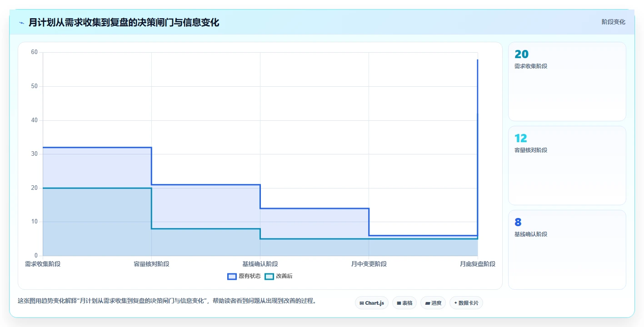Click the description text below the chart
This screenshot has height=327, width=644.
[167, 301]
